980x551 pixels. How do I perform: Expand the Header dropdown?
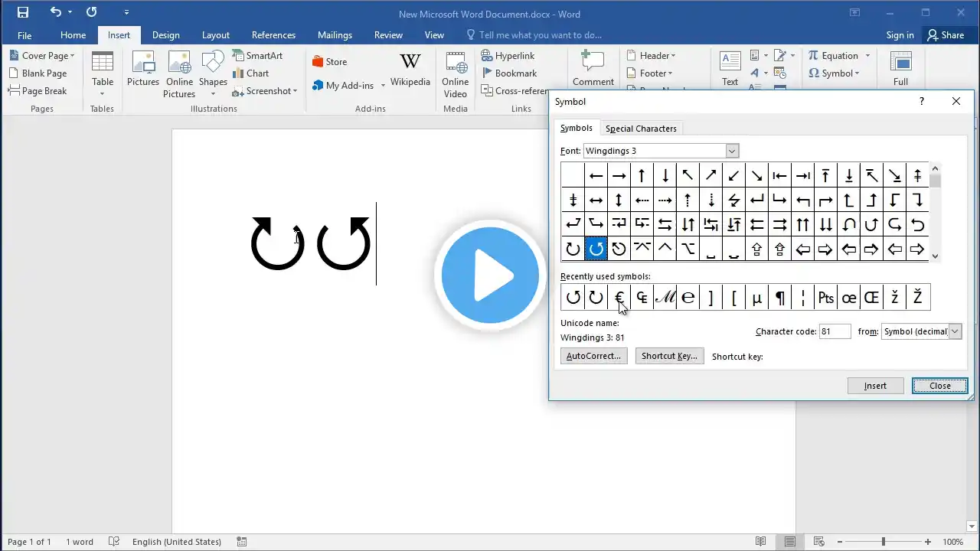tap(673, 56)
